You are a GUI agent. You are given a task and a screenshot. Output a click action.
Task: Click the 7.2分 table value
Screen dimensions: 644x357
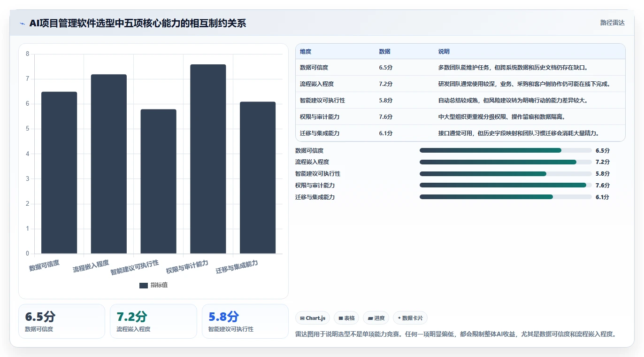coord(386,84)
